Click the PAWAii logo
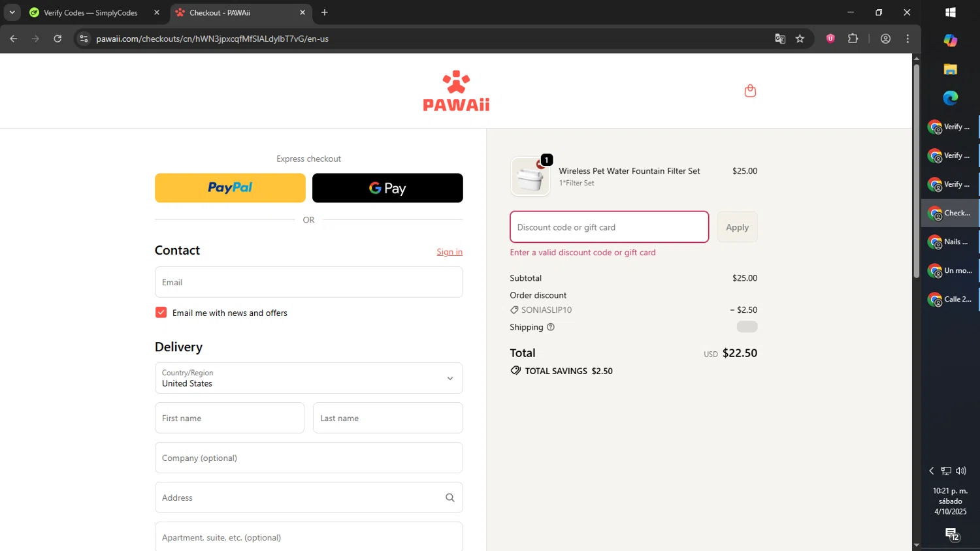 point(456,91)
